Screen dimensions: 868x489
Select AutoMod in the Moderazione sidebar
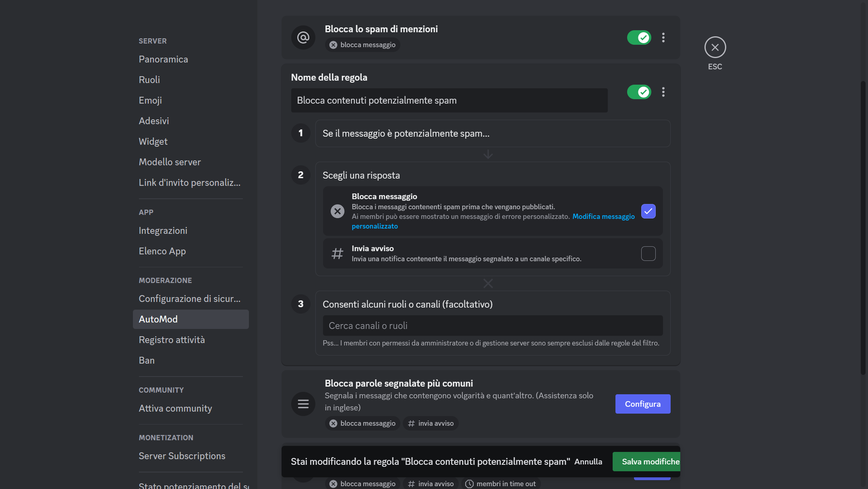[x=158, y=319]
